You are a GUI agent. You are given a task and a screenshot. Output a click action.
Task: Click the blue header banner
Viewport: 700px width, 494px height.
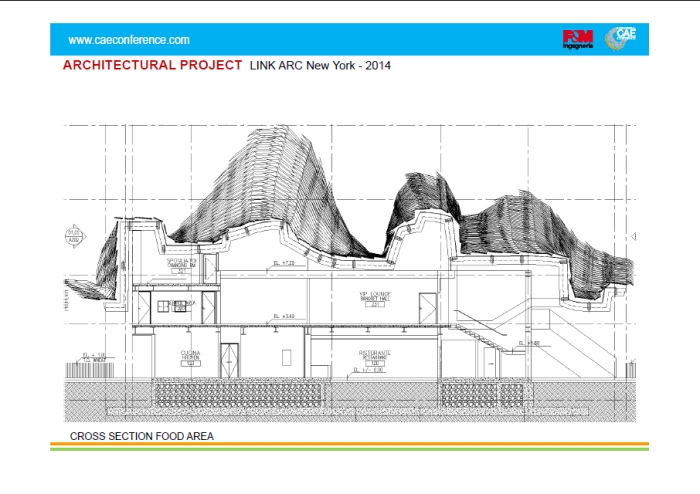350,39
